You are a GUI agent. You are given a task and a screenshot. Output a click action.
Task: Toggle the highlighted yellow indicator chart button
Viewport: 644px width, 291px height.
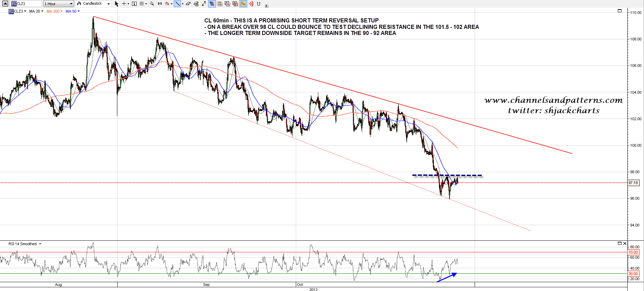pos(243,4)
